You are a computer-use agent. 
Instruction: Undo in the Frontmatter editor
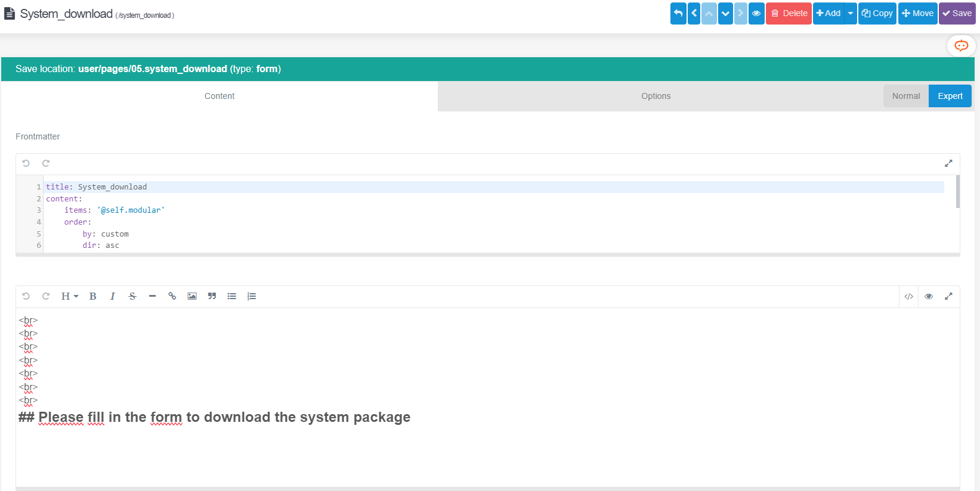tap(26, 163)
